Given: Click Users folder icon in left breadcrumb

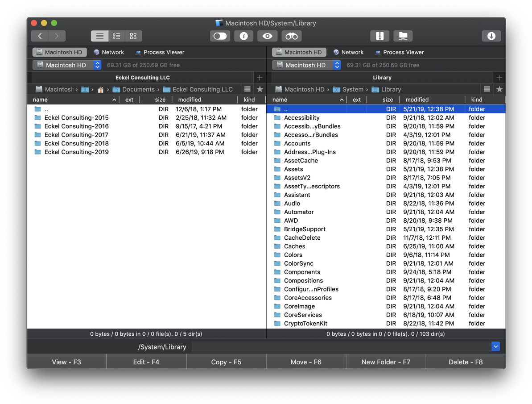Looking at the screenshot, I should click(x=85, y=89).
